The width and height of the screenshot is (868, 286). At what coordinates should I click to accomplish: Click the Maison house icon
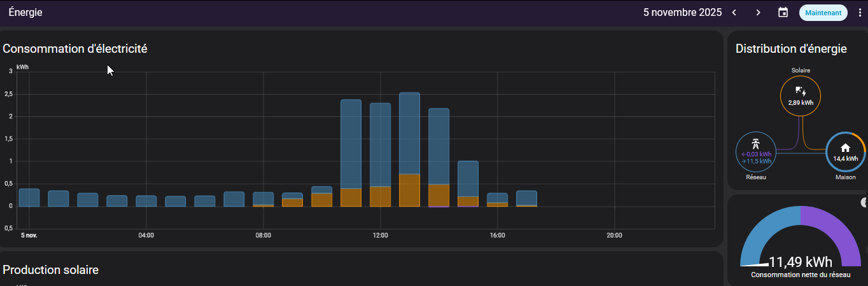pos(845,147)
